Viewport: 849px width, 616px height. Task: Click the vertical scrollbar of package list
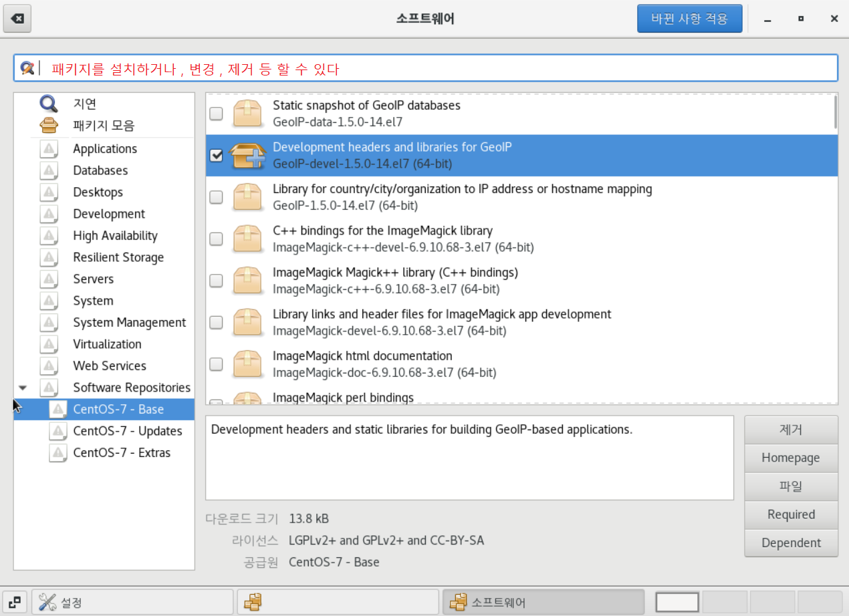tap(835, 112)
